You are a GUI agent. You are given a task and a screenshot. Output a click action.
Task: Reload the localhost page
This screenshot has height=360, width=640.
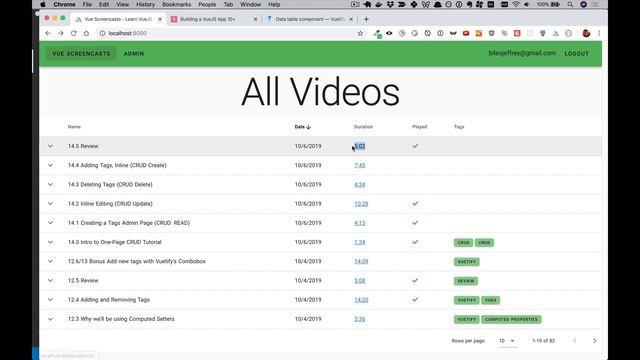(73, 33)
